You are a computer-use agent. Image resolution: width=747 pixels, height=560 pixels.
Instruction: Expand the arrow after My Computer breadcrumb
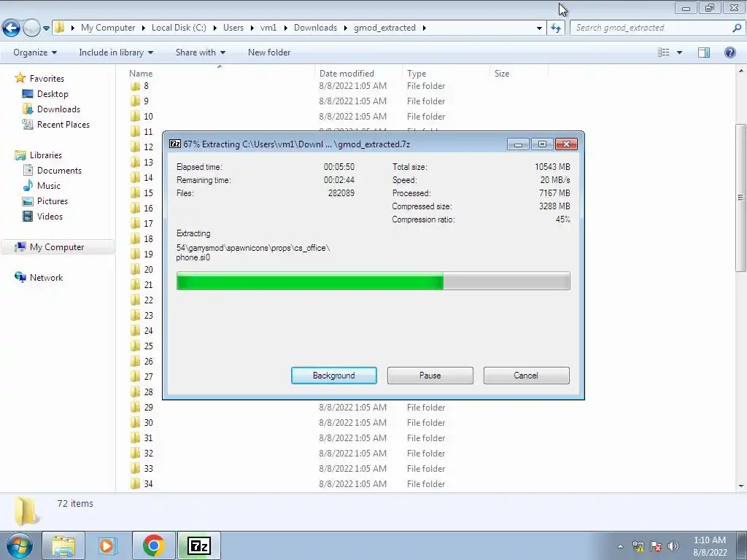coord(143,28)
